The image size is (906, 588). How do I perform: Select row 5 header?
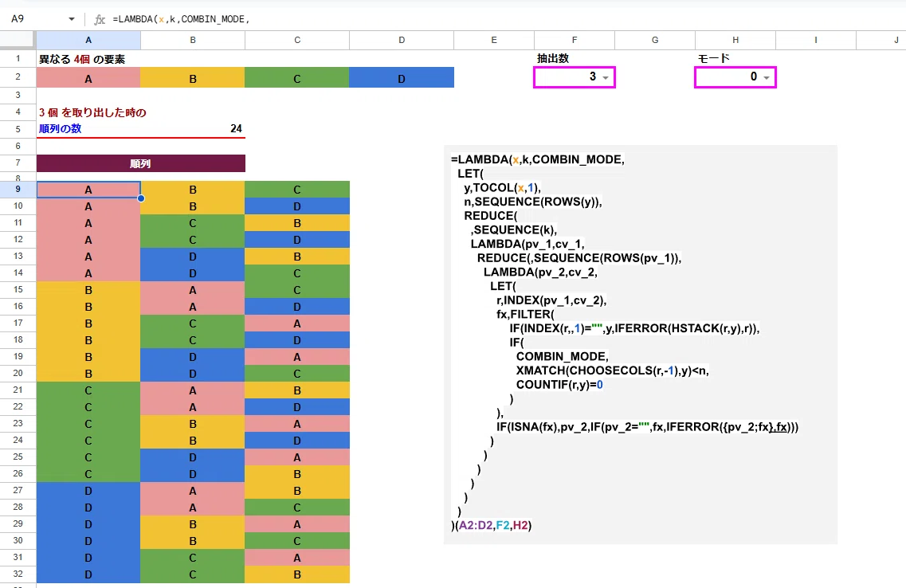(x=18, y=129)
